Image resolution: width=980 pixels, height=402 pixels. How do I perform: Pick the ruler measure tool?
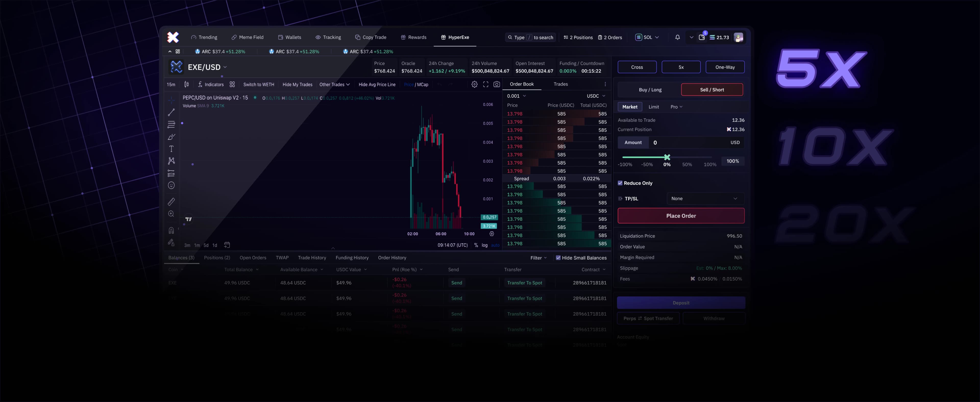click(x=171, y=202)
